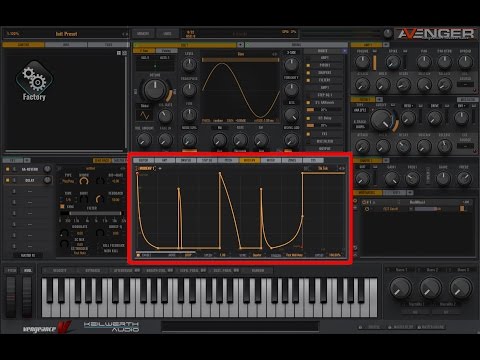This screenshot has width=480, height=360.
Task: Open the ROUTE header dropdown
Action: coord(345,51)
